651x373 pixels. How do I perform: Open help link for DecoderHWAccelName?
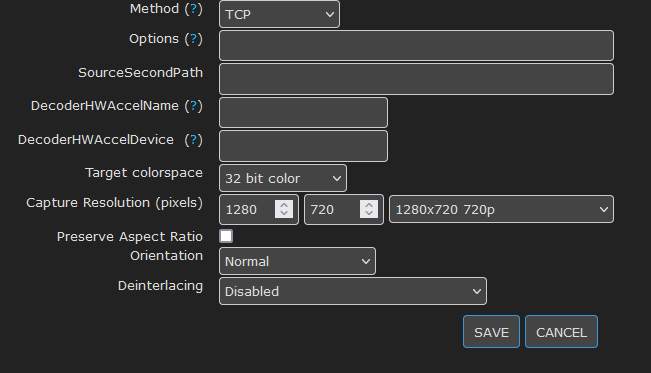(x=193, y=106)
